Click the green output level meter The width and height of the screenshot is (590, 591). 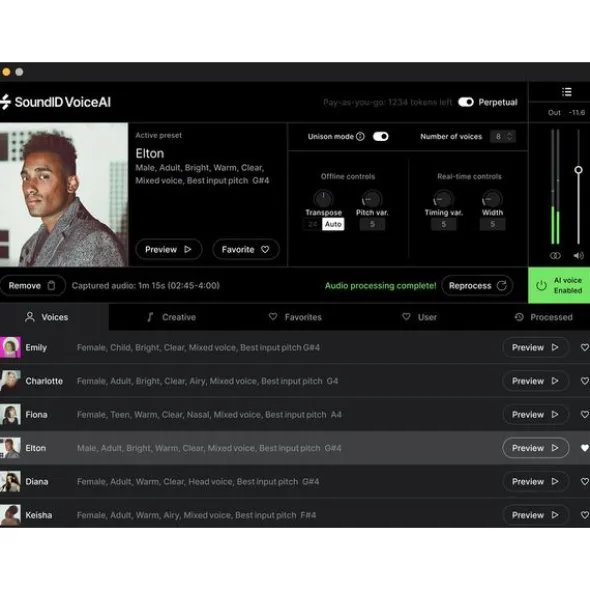coord(555,225)
